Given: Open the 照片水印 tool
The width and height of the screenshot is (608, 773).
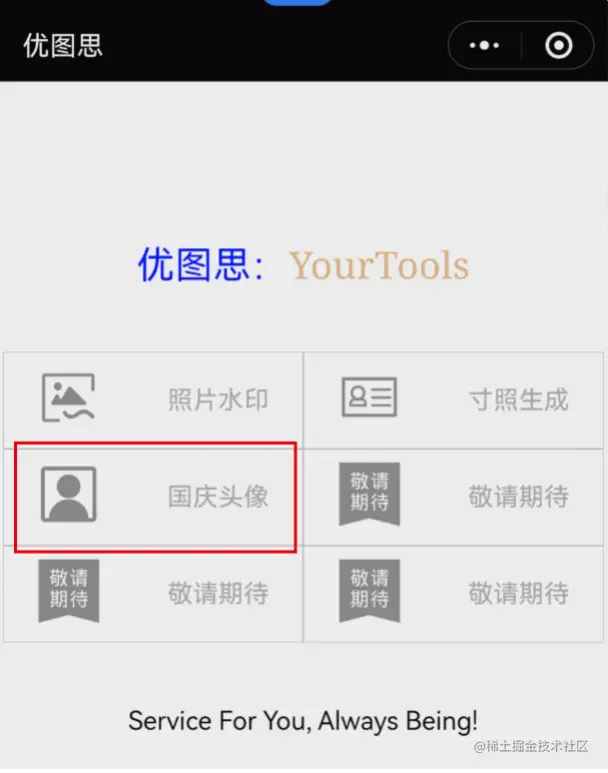Looking at the screenshot, I should pyautogui.click(x=218, y=399).
